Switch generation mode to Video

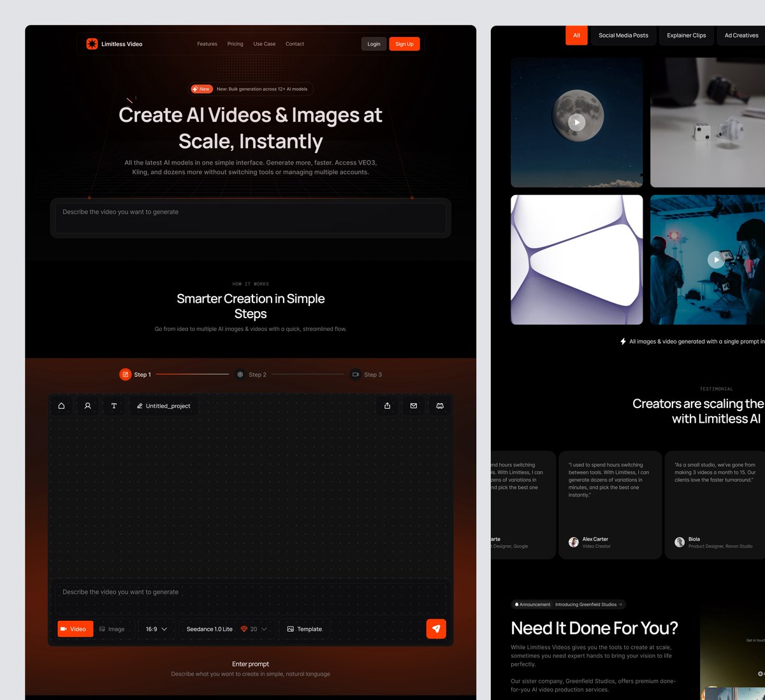pyautogui.click(x=75, y=629)
